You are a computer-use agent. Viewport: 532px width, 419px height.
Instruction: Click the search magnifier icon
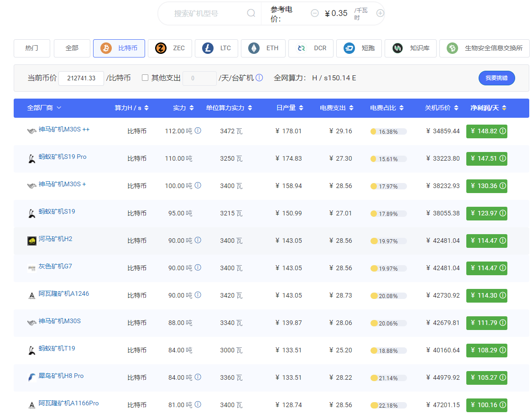[x=251, y=13]
